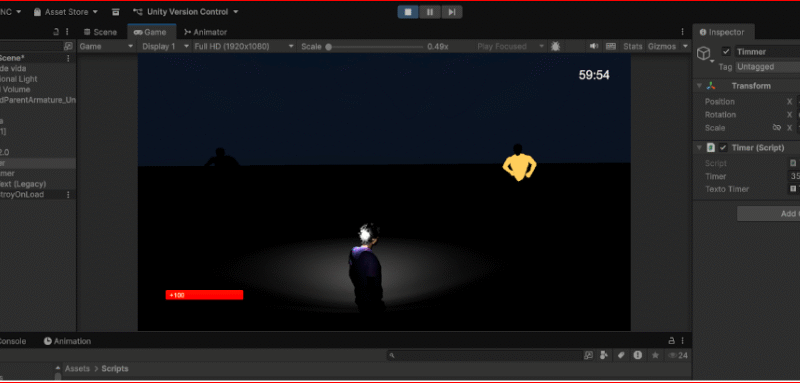
Task: Select the ParentArmature hierarchy item
Action: click(38, 100)
